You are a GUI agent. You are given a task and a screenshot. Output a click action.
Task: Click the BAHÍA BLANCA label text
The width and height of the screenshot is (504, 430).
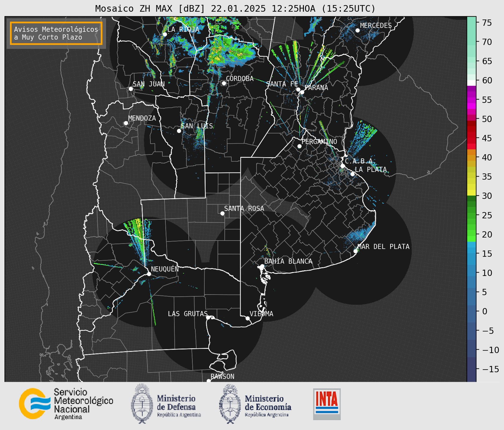pos(288,261)
